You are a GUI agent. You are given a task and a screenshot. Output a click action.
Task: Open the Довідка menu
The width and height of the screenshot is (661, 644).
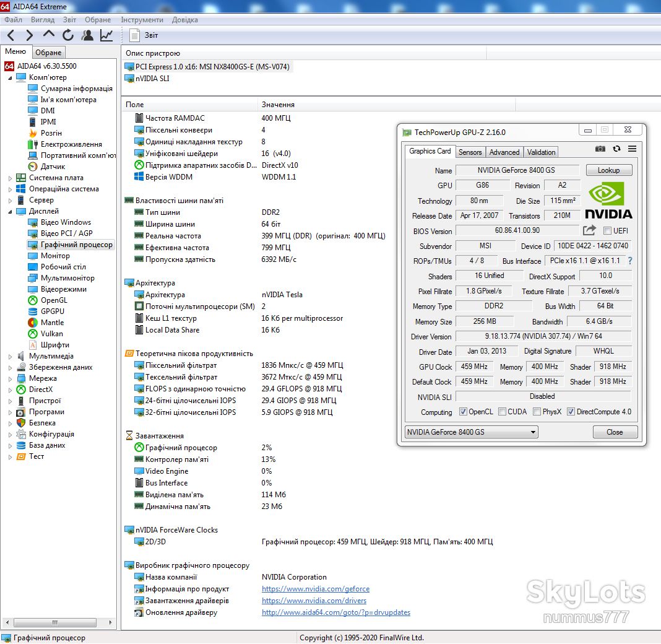point(184,20)
